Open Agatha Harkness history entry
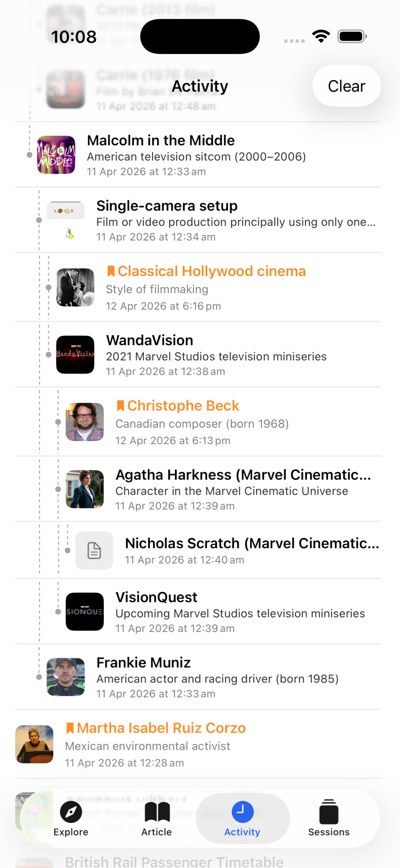400x868 pixels. click(243, 475)
